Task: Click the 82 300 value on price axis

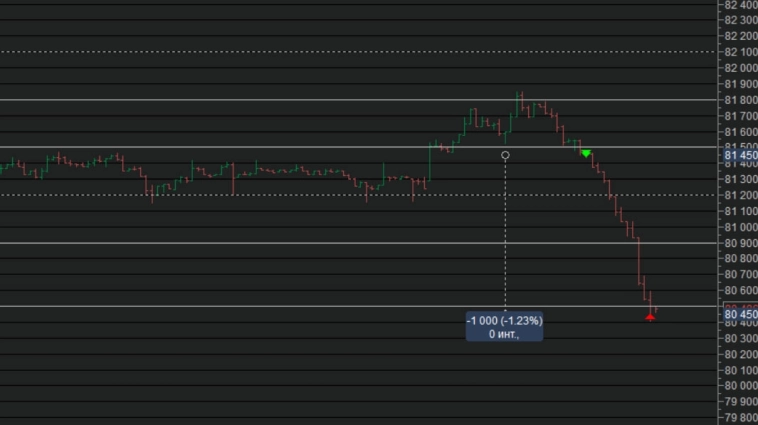Action: tap(741, 20)
